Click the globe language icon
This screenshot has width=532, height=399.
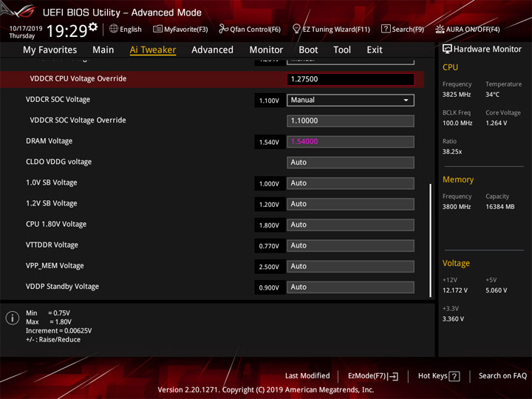point(114,29)
